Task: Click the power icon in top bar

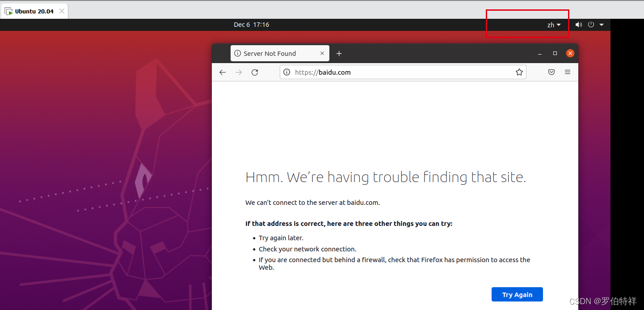Action: (591, 25)
